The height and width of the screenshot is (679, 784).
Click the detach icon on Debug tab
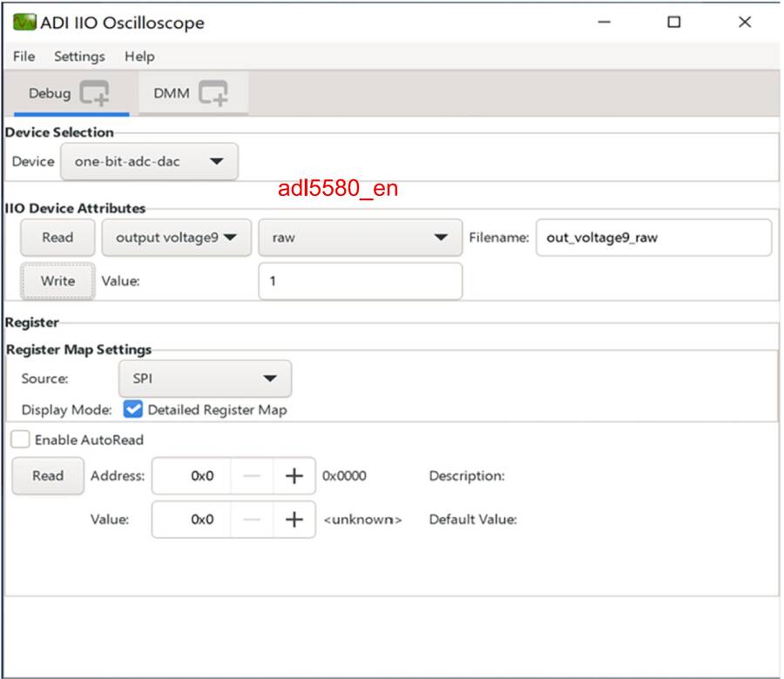[x=95, y=93]
